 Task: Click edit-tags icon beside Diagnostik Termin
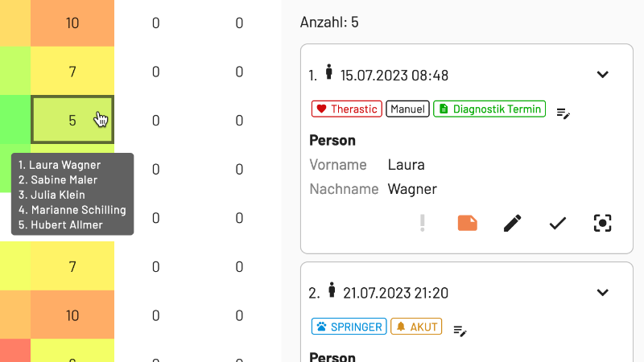(x=563, y=113)
